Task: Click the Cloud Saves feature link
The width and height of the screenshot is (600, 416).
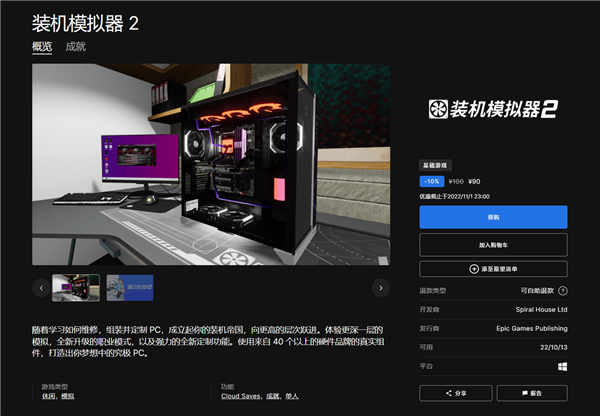Action: [242, 396]
